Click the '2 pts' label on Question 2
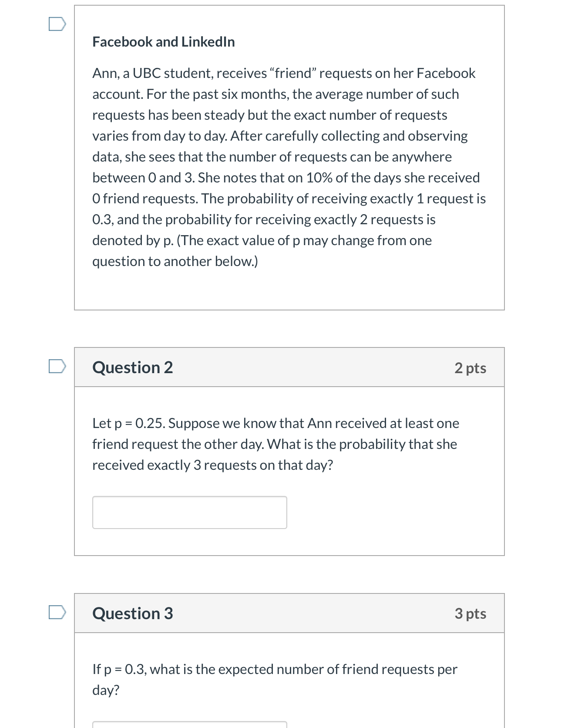Image resolution: width=578 pixels, height=728 pixels. (471, 368)
